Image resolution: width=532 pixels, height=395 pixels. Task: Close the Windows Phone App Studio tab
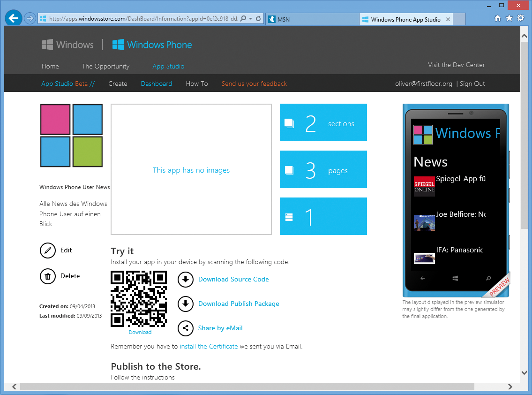point(448,19)
